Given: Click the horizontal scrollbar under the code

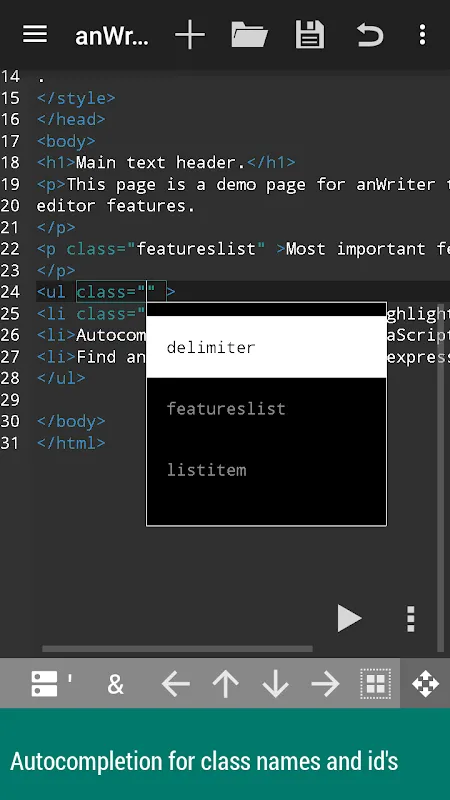Looking at the screenshot, I should [177, 649].
